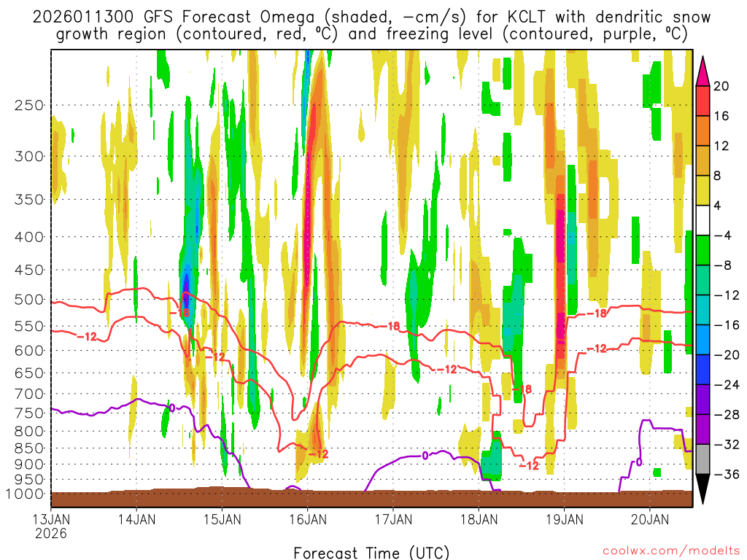Click the colorbar label 8
The width and height of the screenshot is (747, 560).
[x=717, y=176]
